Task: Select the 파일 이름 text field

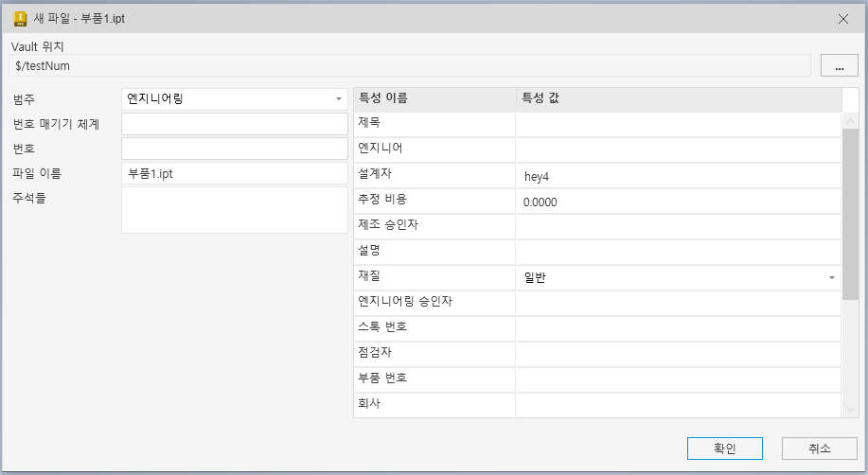Action: click(235, 173)
